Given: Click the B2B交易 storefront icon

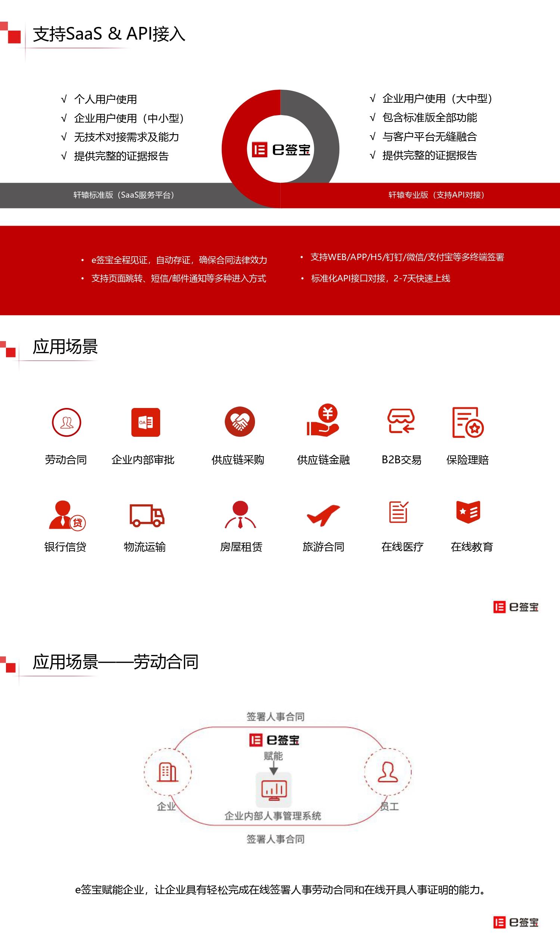Looking at the screenshot, I should point(401,421).
